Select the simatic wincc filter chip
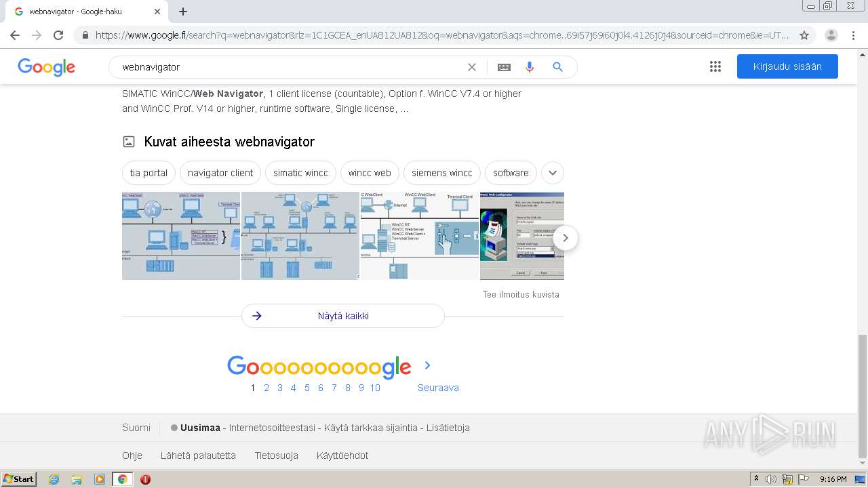This screenshot has height=488, width=868. pos(300,173)
